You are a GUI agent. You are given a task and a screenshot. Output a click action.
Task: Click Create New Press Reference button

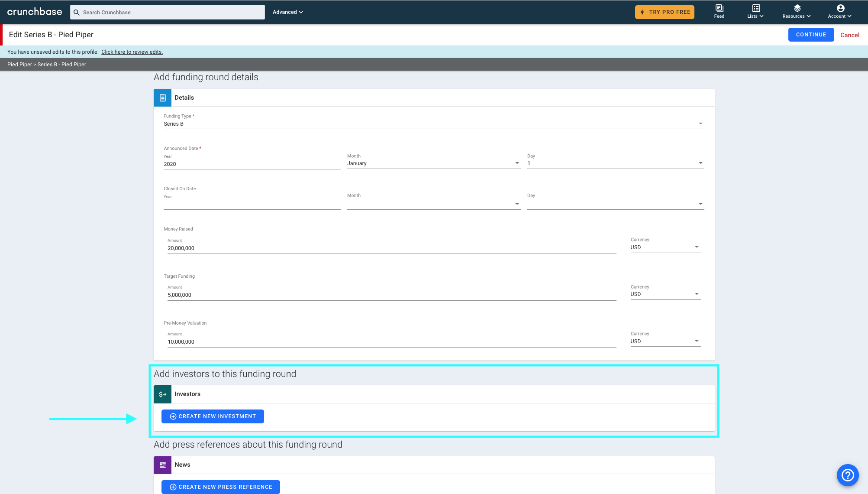point(221,487)
